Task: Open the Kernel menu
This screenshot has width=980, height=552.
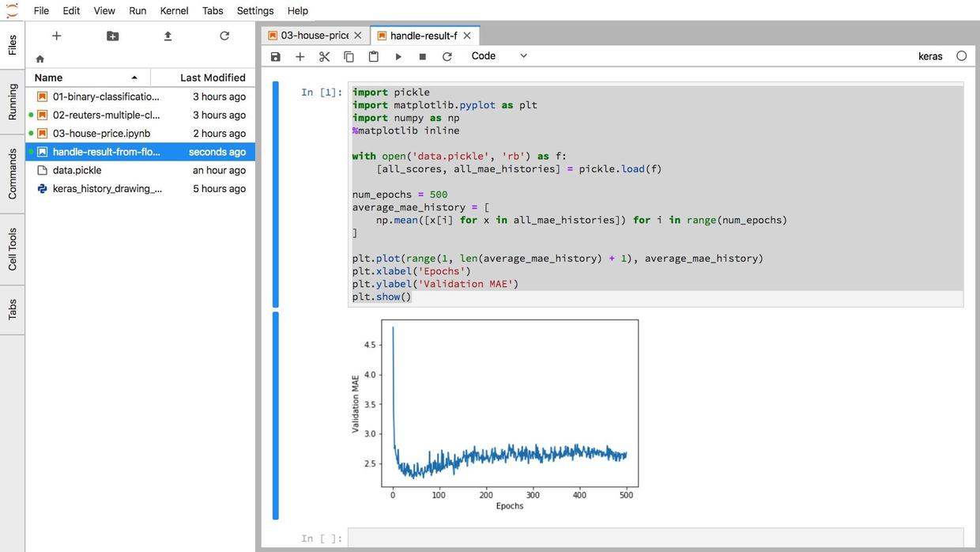Action: point(173,11)
